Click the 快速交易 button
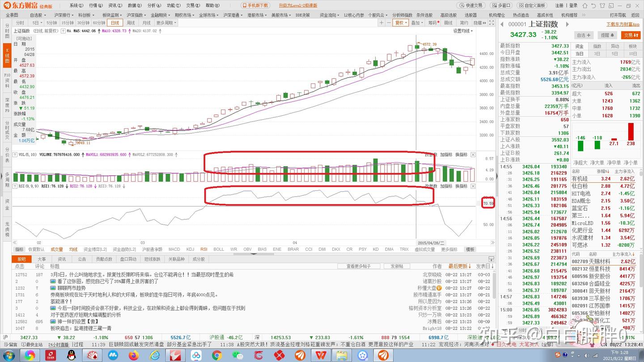This screenshot has width=644, height=362. [471, 5]
